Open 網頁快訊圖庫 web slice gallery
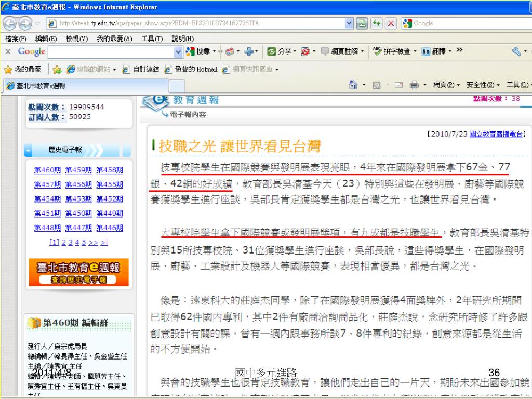Screen dimensions: 532x399 [248, 69]
